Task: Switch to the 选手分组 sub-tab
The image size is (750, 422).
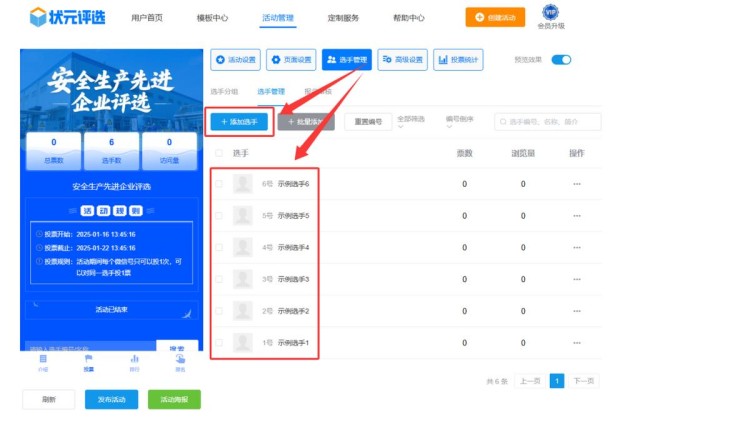Action: 224,91
